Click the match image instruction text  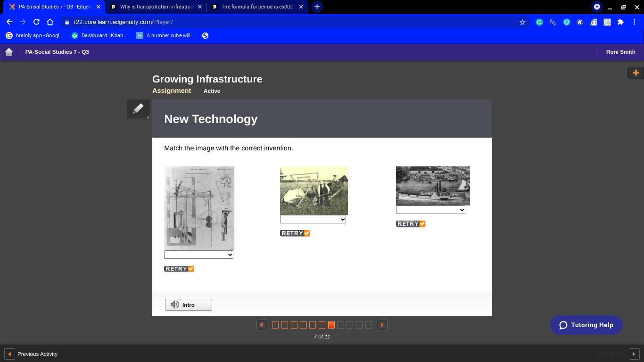pyautogui.click(x=229, y=148)
